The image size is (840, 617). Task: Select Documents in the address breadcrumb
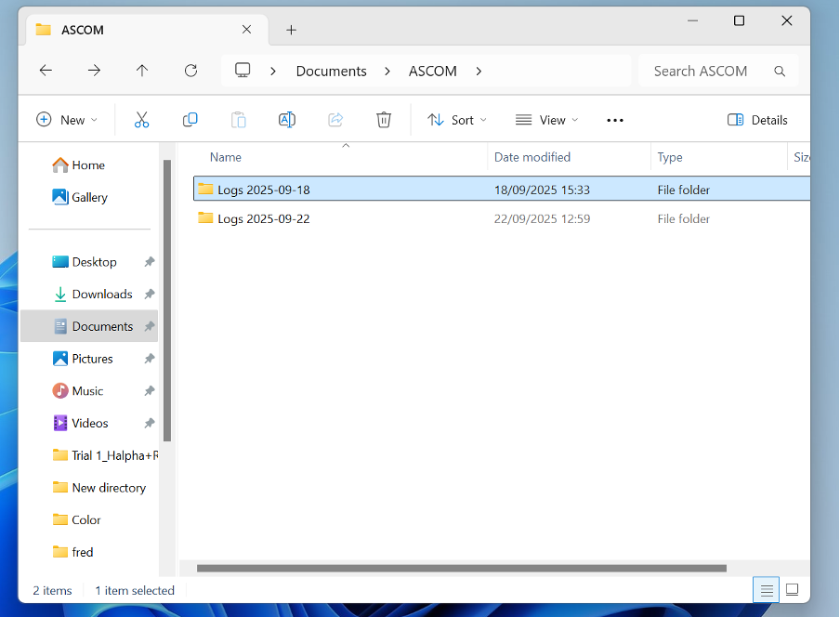coord(331,71)
